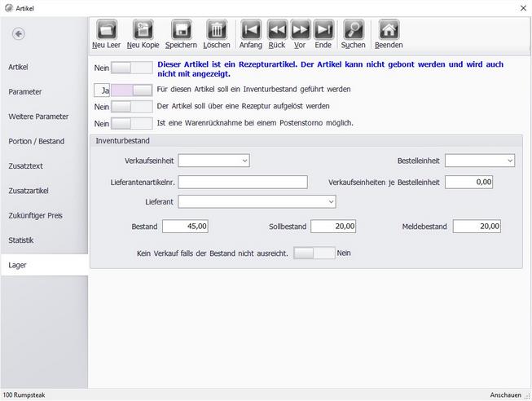Expand the Bestelleinheit dropdown
Screen dimensions: 532x401
[480, 161]
